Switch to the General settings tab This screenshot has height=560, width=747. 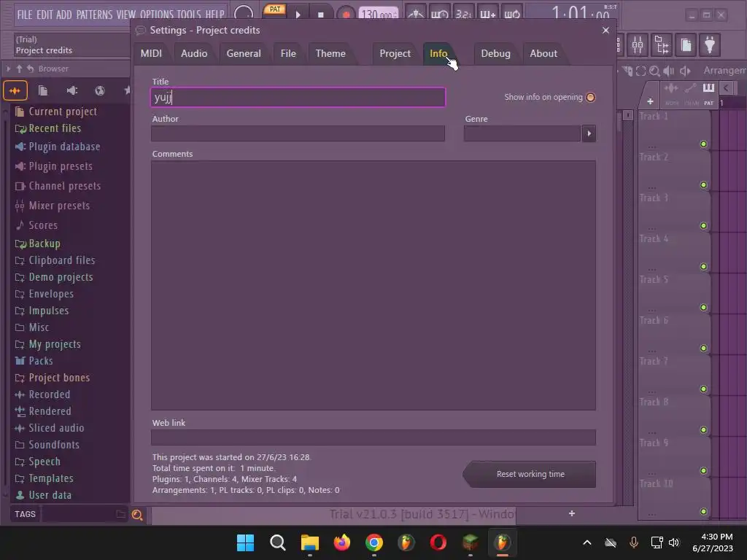click(x=244, y=53)
